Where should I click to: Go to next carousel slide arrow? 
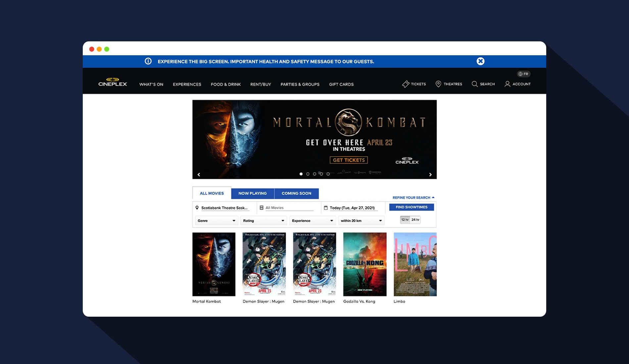(x=430, y=174)
